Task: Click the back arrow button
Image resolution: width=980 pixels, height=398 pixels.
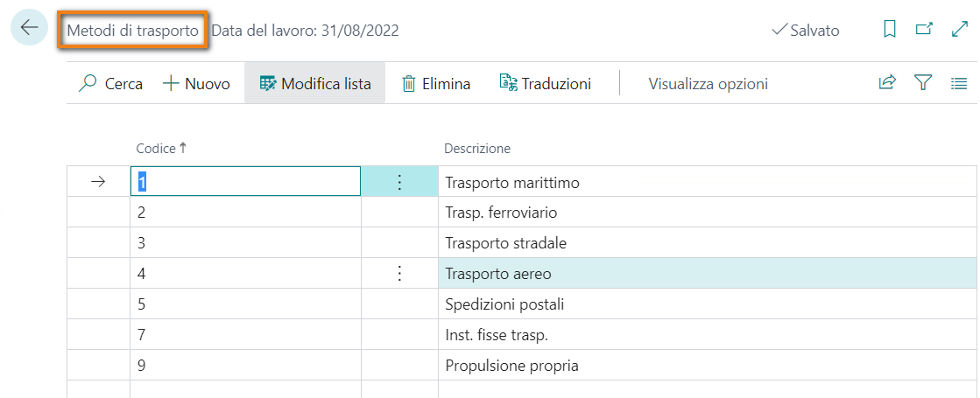Action: [x=29, y=28]
